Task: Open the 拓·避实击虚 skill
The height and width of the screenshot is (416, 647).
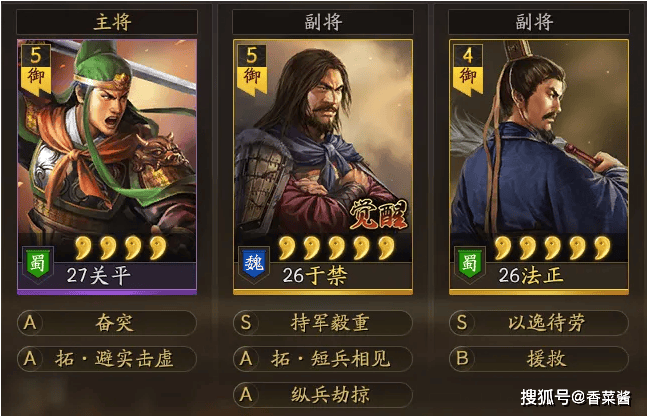Action: 107,359
